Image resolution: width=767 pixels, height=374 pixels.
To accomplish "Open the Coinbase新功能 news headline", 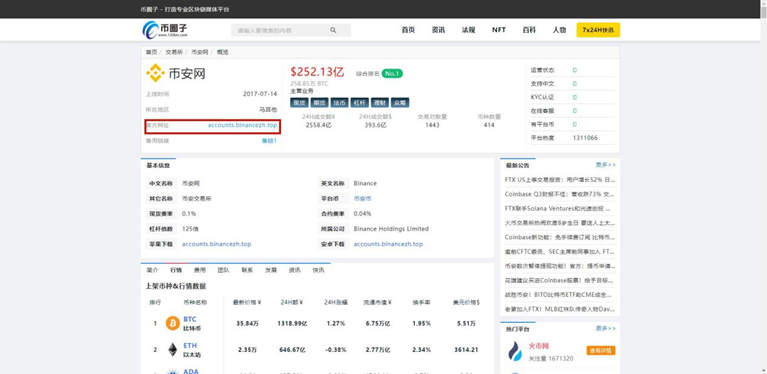I will pyautogui.click(x=560, y=238).
